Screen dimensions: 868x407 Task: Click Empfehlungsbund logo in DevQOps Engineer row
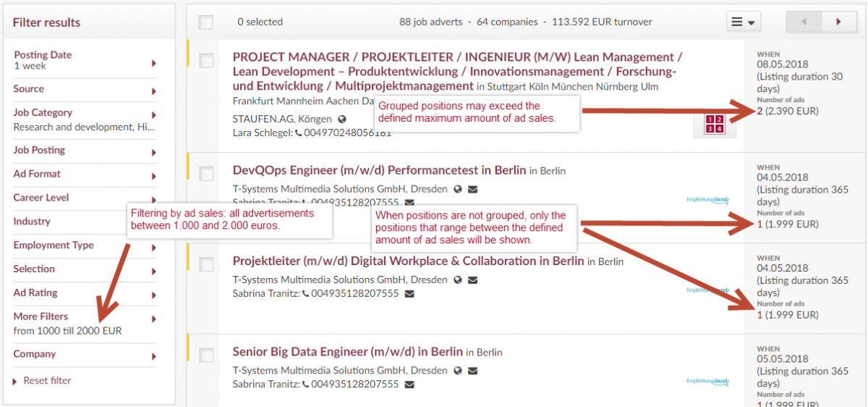[708, 199]
